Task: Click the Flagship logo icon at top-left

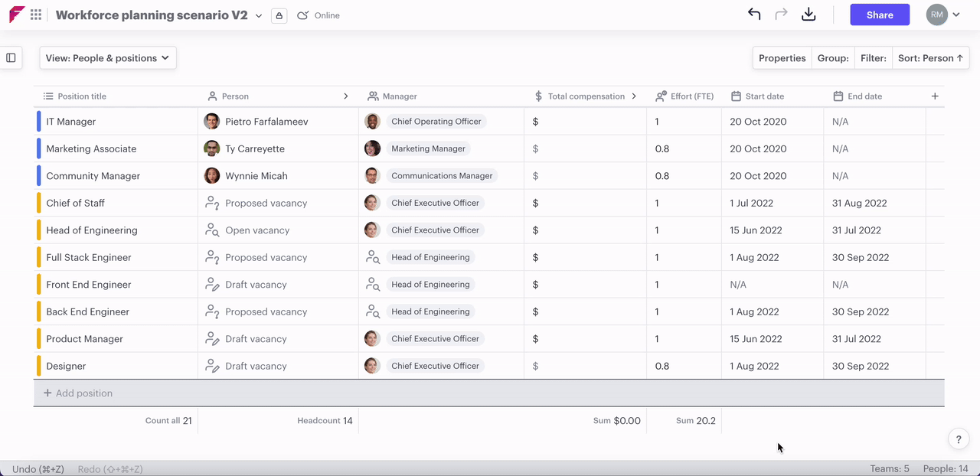Action: [x=16, y=15]
